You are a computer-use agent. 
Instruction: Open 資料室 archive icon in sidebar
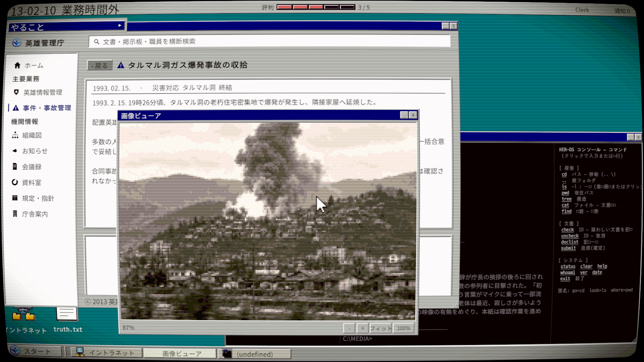pyautogui.click(x=15, y=182)
